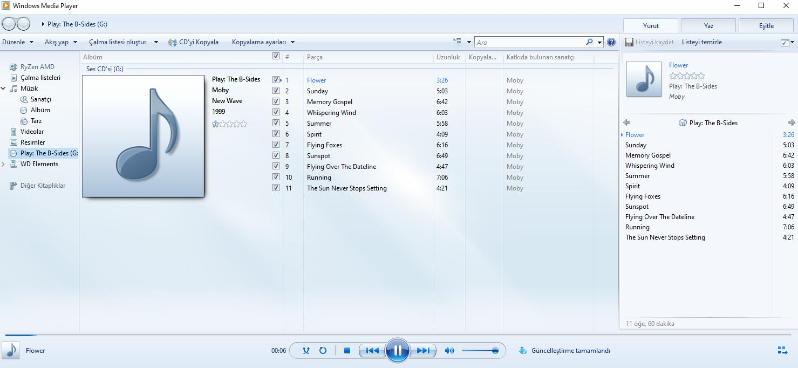Switch to the Yaz tab

[708, 25]
